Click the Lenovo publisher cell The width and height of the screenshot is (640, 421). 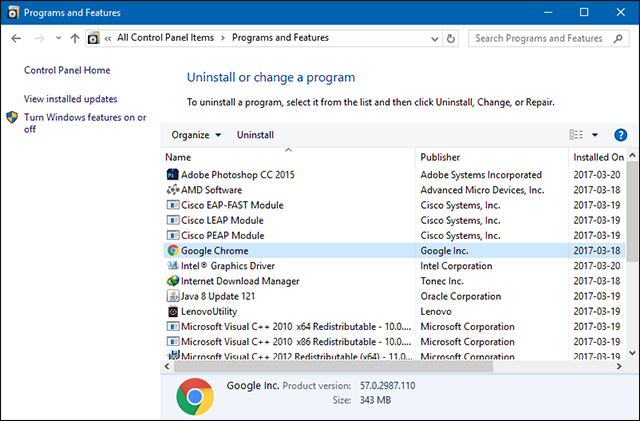[x=436, y=312]
